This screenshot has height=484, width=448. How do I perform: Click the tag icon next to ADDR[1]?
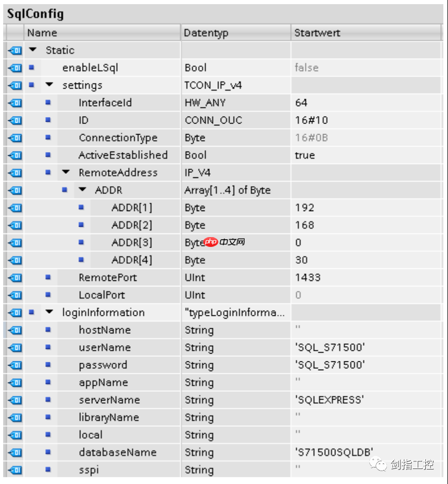[14, 208]
